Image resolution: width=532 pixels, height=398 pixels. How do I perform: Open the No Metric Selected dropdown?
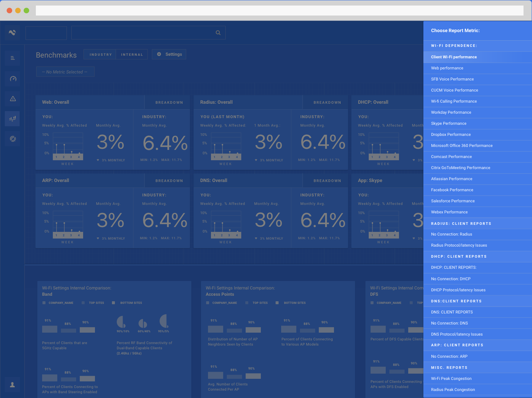point(65,72)
